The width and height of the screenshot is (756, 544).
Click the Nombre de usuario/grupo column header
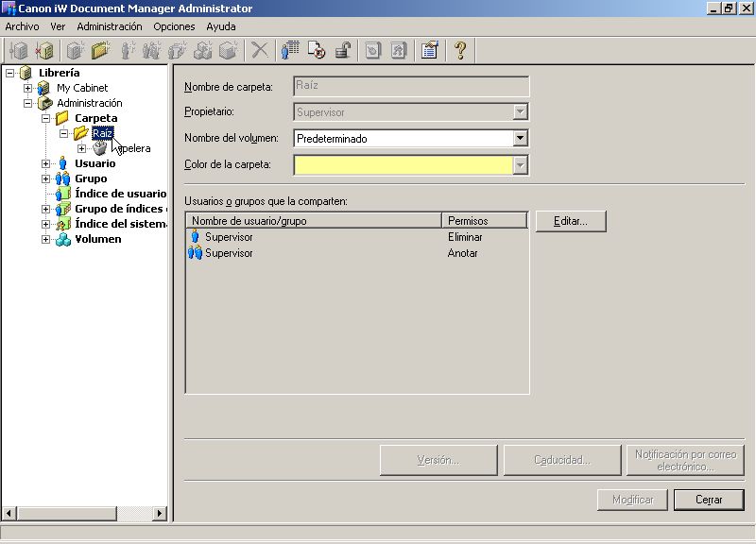[x=314, y=221]
